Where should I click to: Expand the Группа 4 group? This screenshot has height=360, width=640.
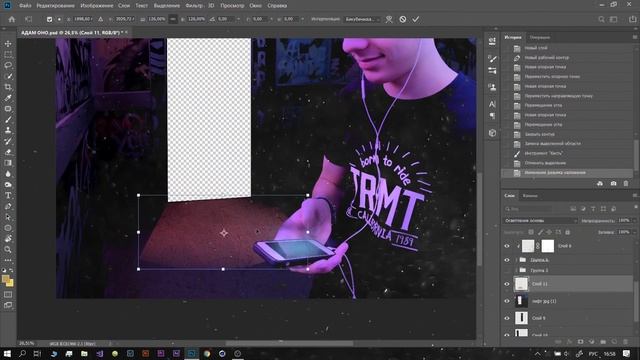pos(516,260)
